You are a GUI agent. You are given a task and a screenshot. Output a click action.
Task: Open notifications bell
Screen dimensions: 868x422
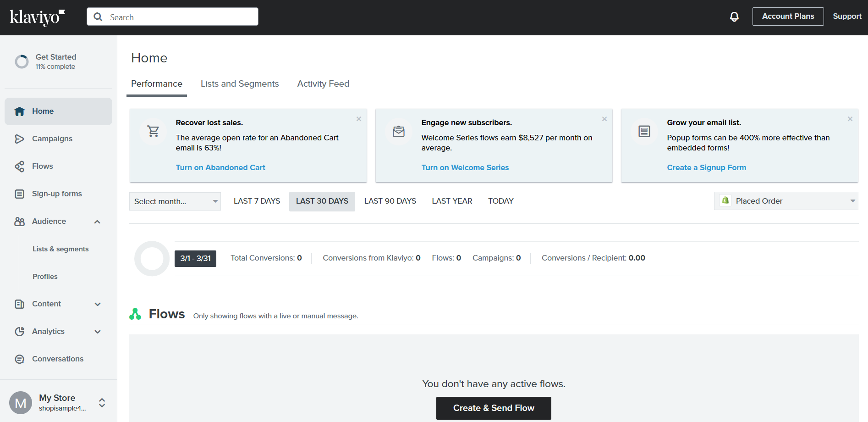click(734, 17)
